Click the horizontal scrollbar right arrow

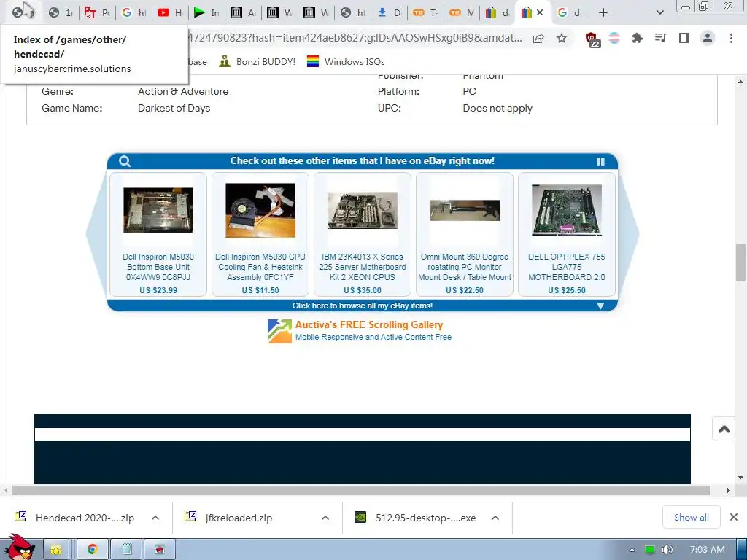(728, 490)
